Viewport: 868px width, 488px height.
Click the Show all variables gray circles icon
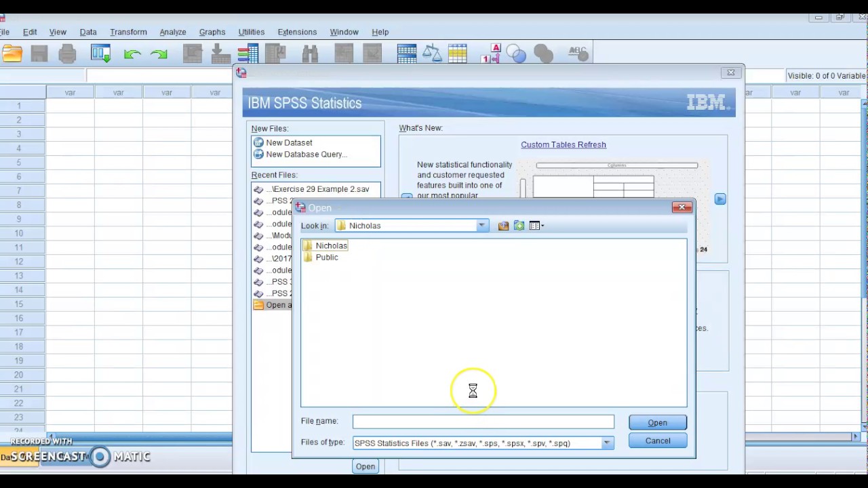coord(544,54)
